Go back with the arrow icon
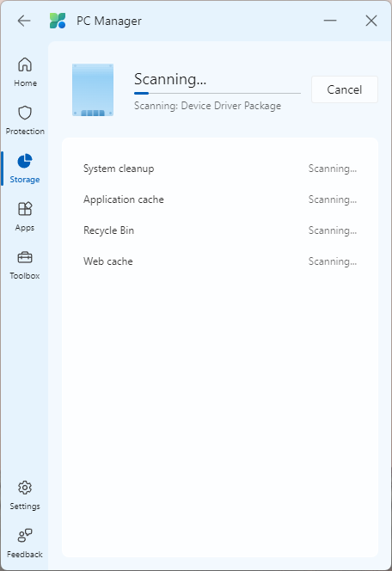 coord(24,21)
